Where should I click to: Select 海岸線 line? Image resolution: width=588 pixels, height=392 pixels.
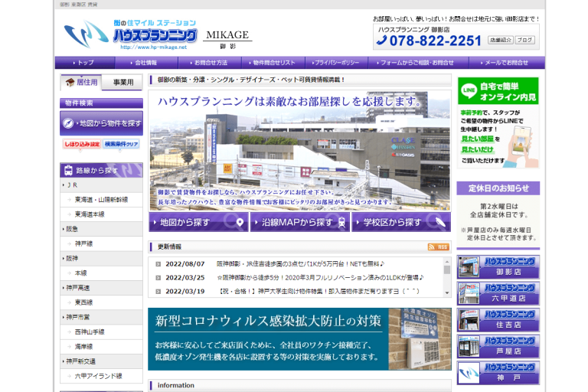click(101, 347)
